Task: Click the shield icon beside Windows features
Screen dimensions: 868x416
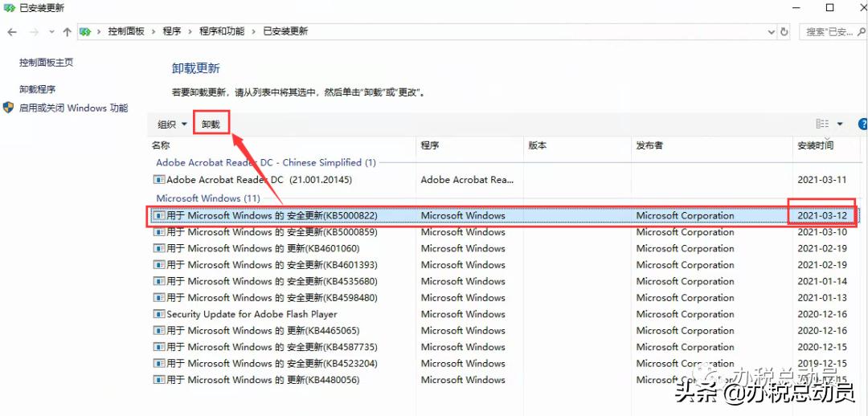Action: pyautogui.click(x=8, y=108)
